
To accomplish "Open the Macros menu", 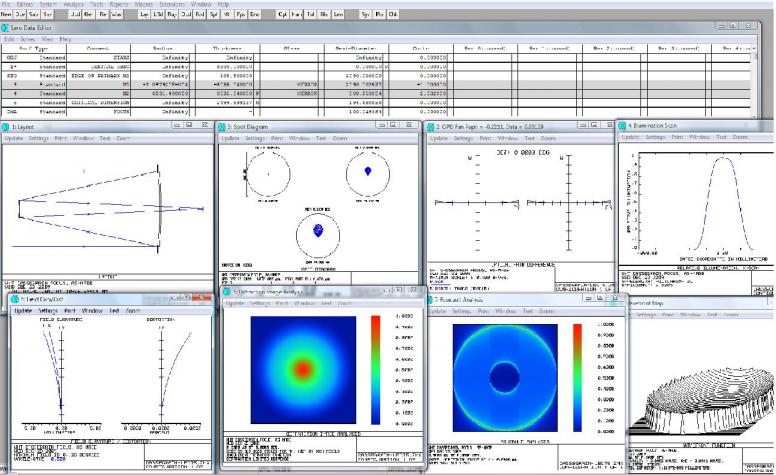I will [x=144, y=4].
